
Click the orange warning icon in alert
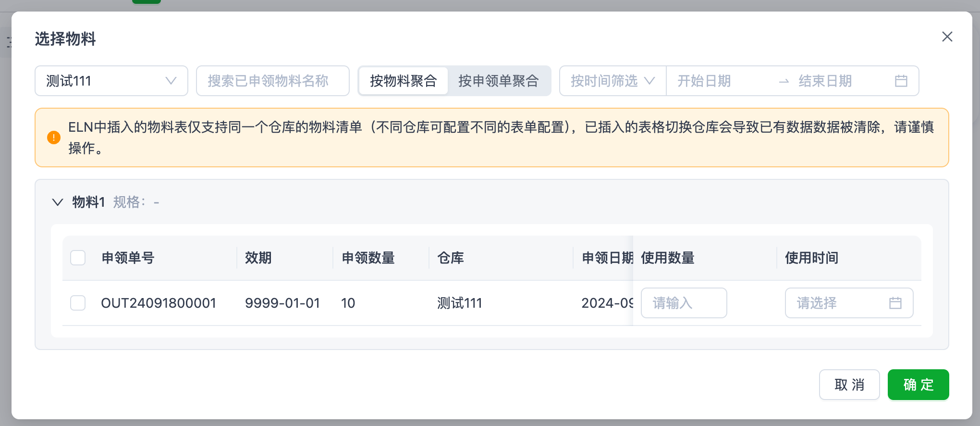54,138
